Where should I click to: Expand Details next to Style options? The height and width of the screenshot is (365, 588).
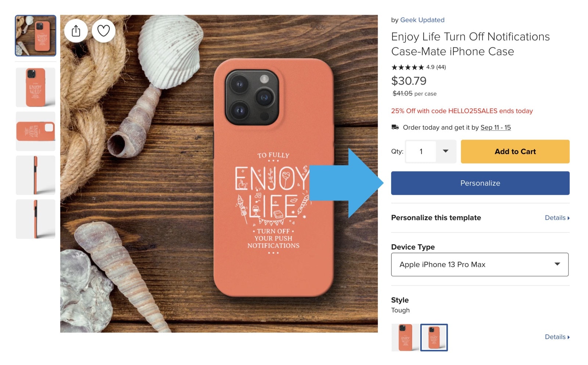(x=557, y=337)
